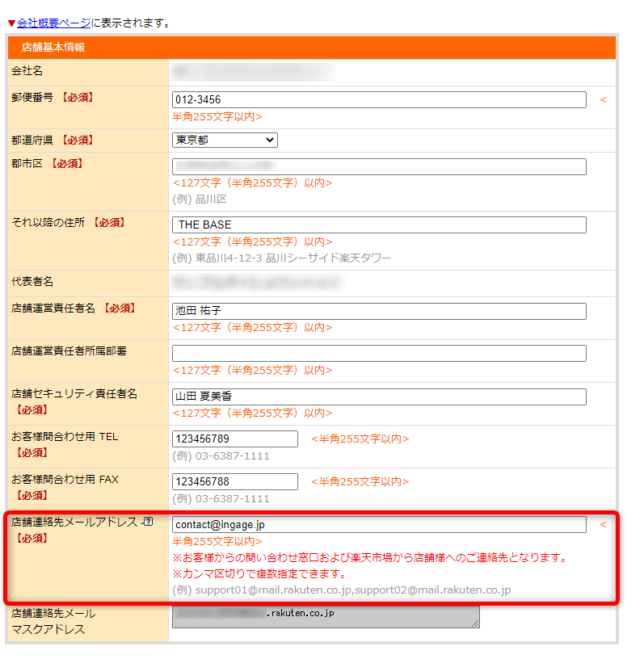This screenshot has height=659, width=644.
Task: Click the email field containing contact@ingage.jp
Action: tap(378, 525)
